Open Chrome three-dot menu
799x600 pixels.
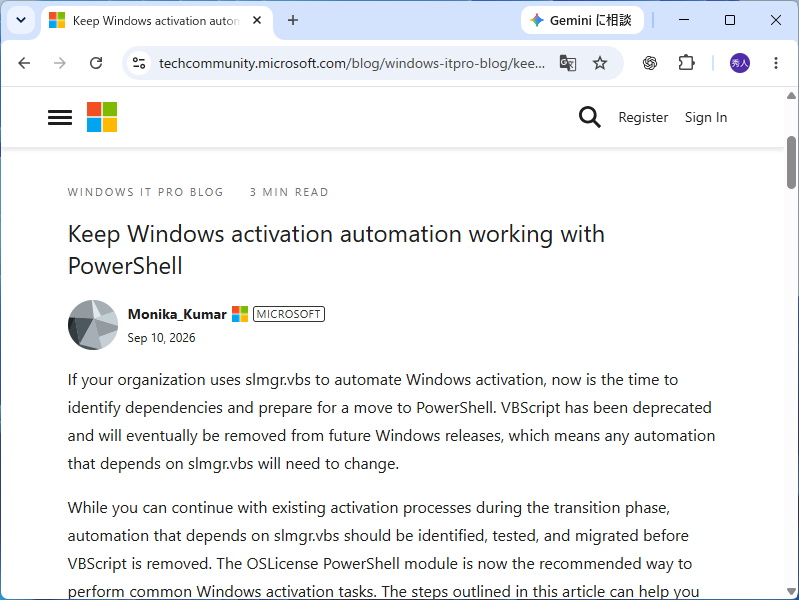click(x=776, y=63)
